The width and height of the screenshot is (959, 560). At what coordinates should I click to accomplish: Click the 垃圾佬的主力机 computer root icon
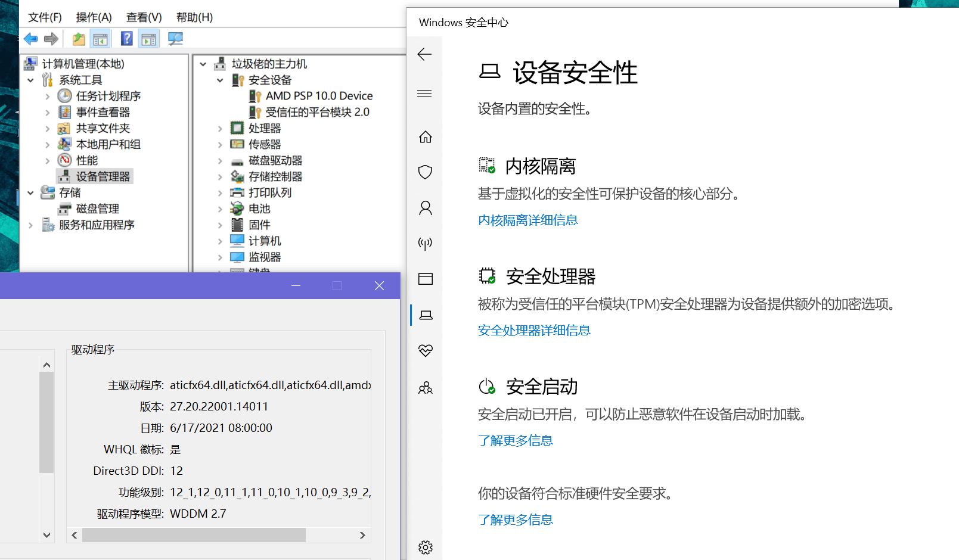[220, 64]
